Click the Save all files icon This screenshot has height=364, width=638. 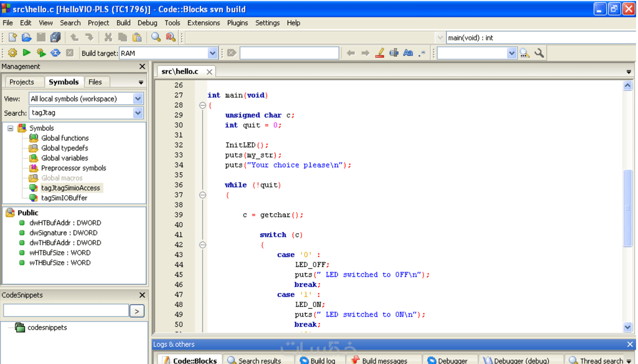(x=56, y=37)
